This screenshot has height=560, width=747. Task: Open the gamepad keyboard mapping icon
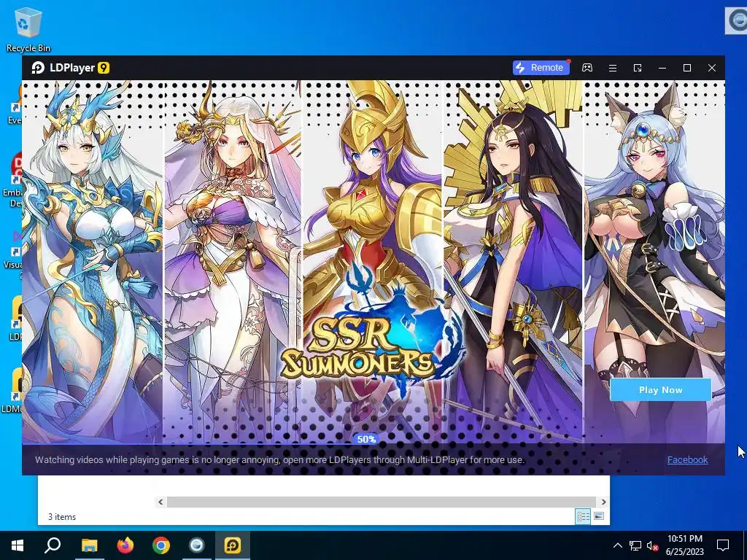(587, 68)
